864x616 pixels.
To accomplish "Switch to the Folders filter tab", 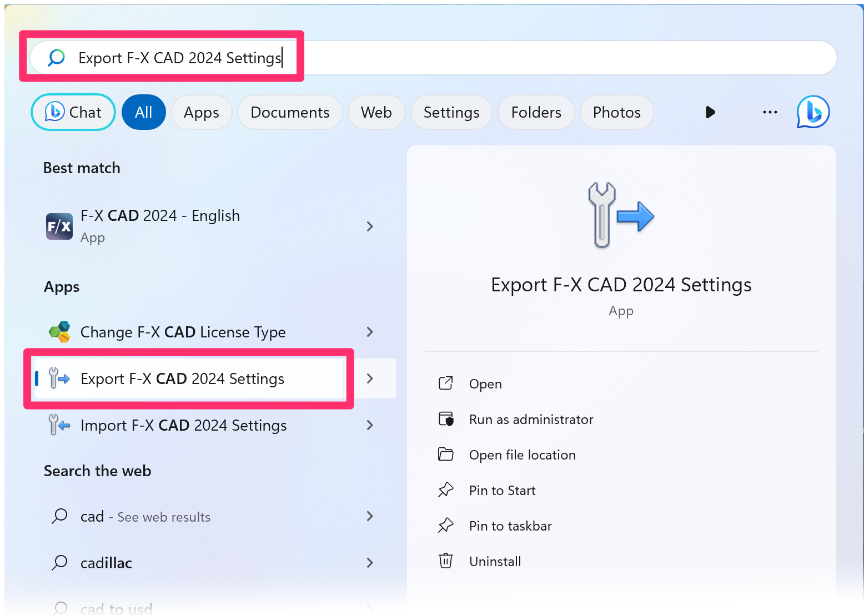I will pyautogui.click(x=536, y=112).
